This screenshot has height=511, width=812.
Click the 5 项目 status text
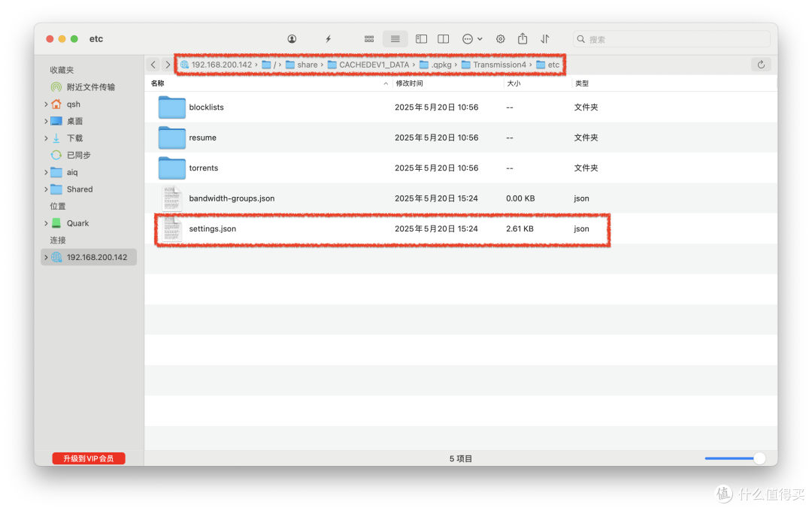(x=460, y=458)
